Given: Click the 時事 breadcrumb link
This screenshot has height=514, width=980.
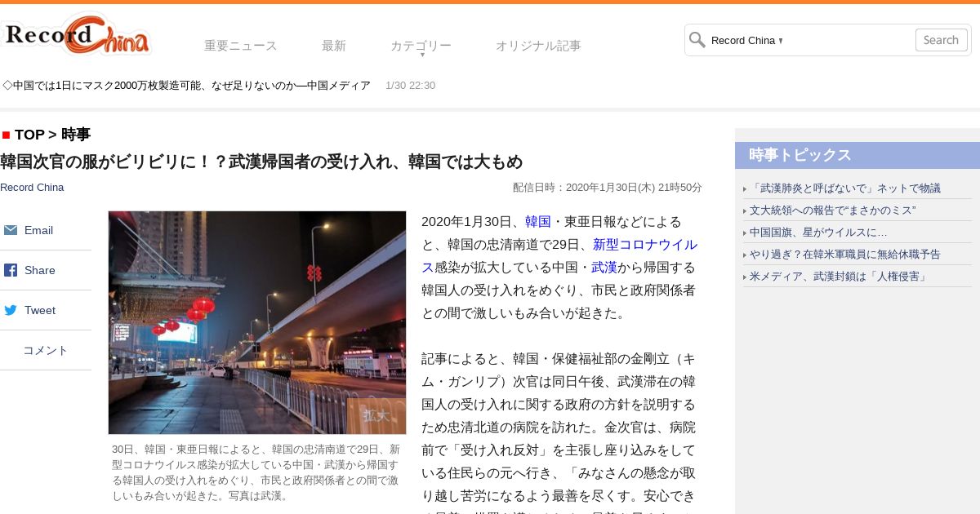Looking at the screenshot, I should point(76,135).
